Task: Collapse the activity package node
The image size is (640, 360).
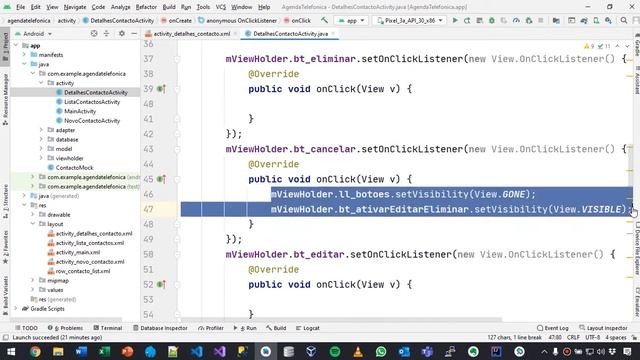Action: [41, 83]
